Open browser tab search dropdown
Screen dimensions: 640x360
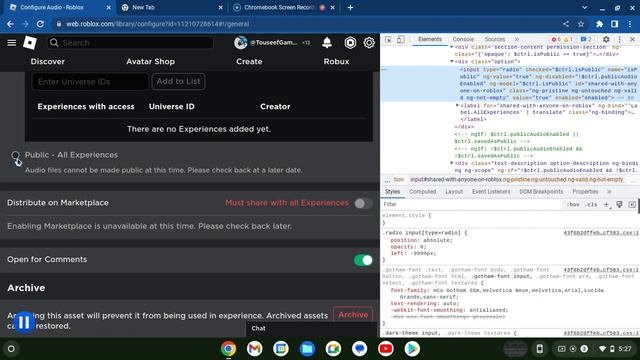pyautogui.click(x=584, y=7)
